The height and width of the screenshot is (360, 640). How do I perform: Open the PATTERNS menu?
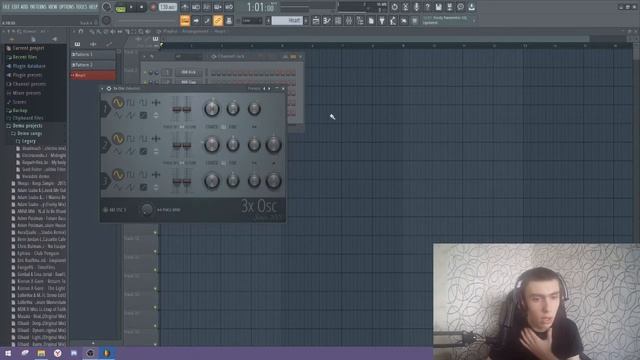(x=38, y=7)
